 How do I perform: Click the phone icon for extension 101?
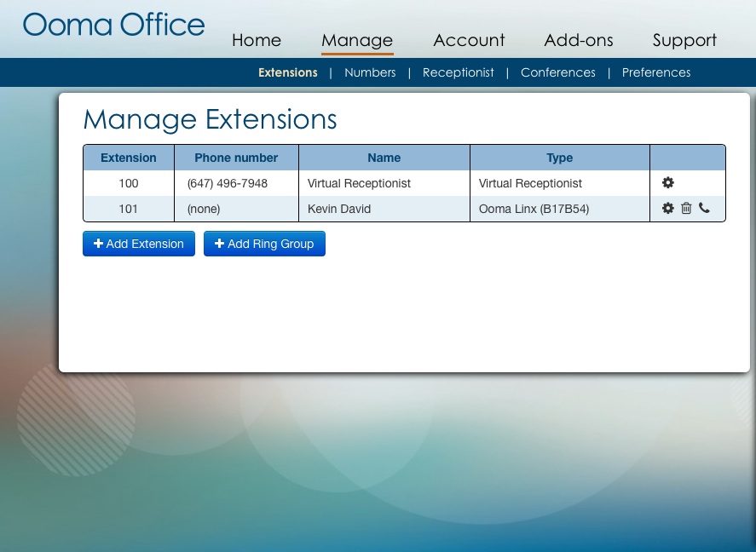point(704,208)
